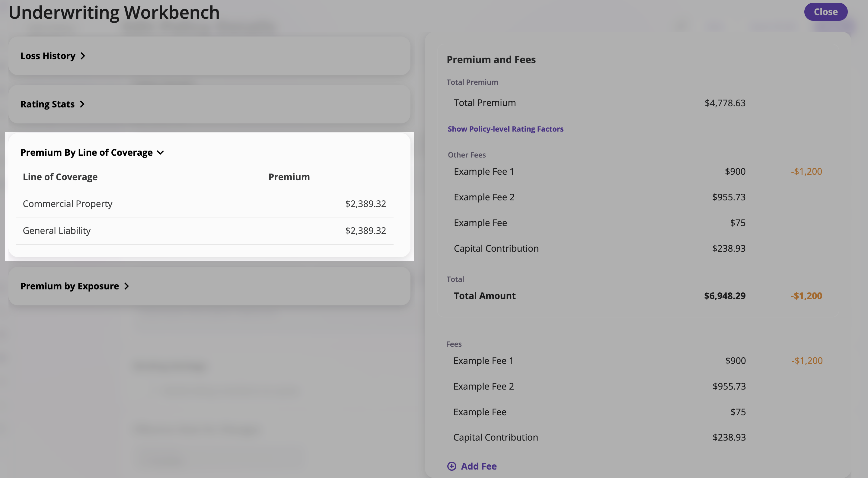Show Policy-level Rating Factors
Screen dimensions: 868x478
(505, 129)
